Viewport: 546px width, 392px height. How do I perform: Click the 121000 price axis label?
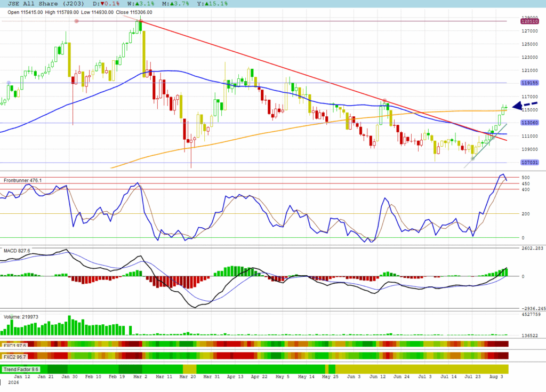[x=529, y=70]
